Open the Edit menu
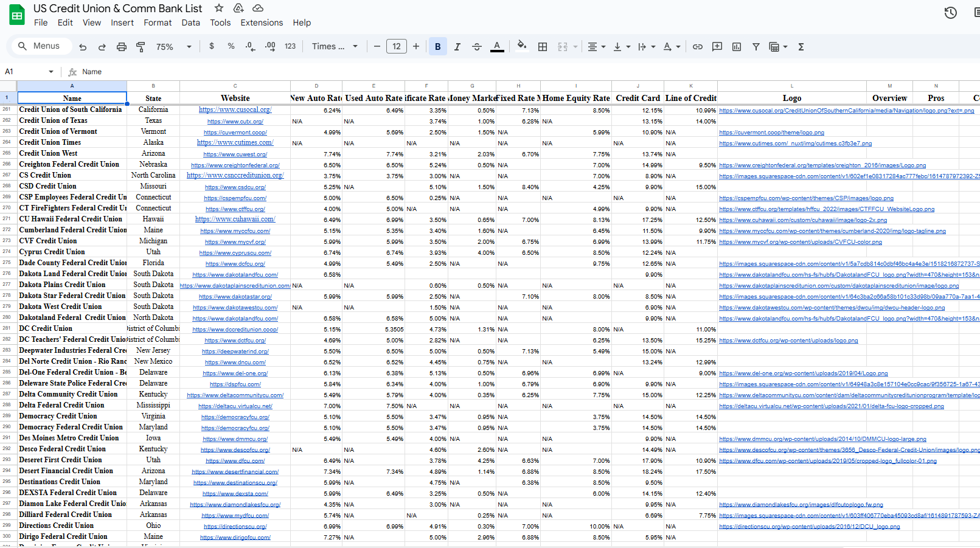Screen dimensions: 980x548 click(x=65, y=23)
